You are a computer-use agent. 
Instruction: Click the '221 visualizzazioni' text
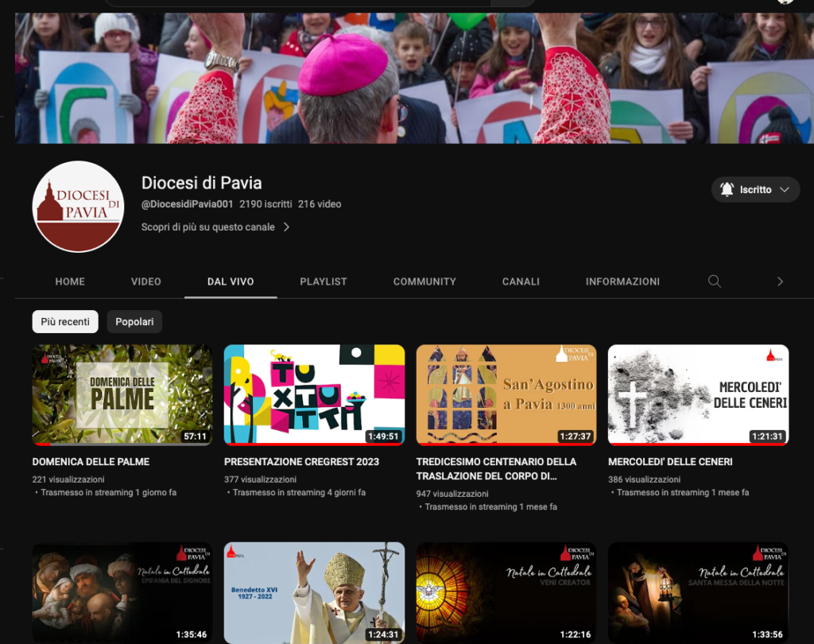pos(68,479)
